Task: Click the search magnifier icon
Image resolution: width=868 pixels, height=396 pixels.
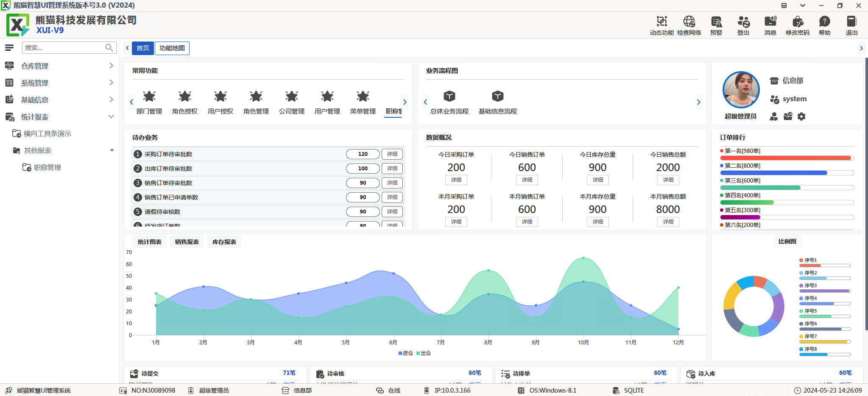Action: click(x=109, y=48)
